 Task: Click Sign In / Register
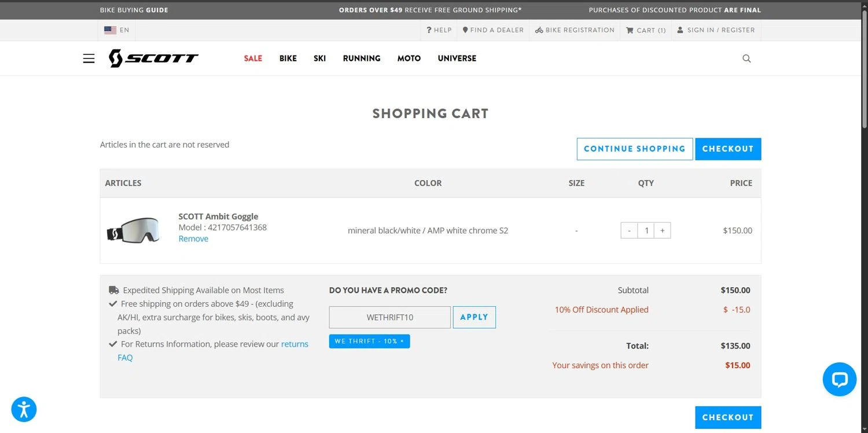coord(716,30)
